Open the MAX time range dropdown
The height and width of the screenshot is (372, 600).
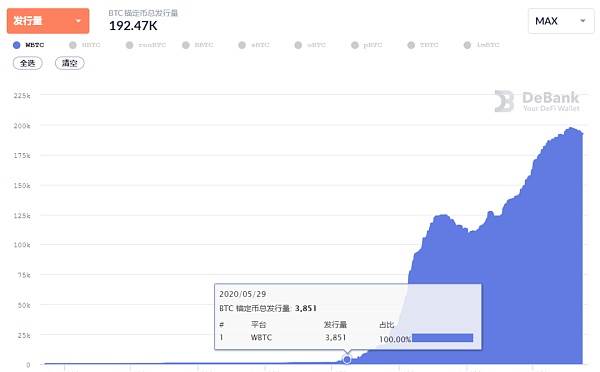click(561, 21)
